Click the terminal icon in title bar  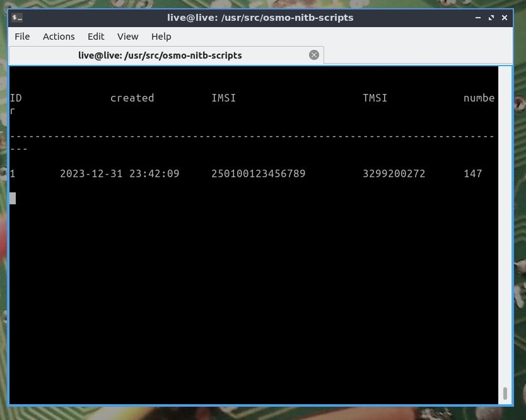pos(17,18)
